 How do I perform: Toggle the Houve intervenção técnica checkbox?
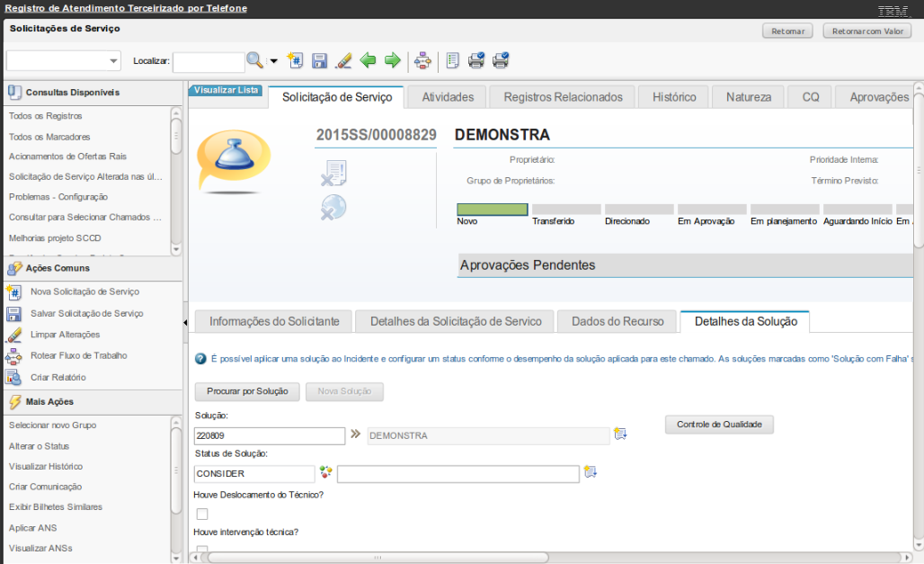pyautogui.click(x=202, y=550)
